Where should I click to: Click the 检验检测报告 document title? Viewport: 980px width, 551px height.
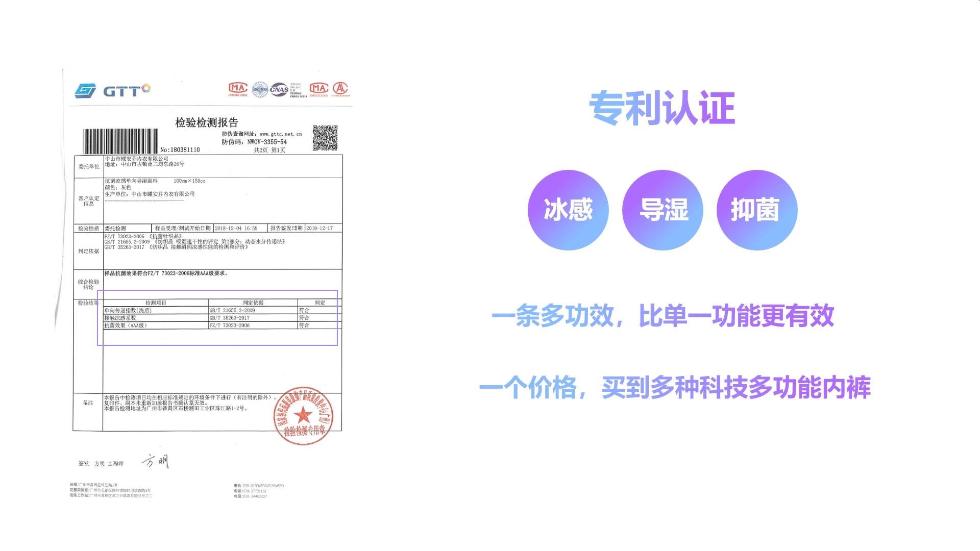click(207, 122)
